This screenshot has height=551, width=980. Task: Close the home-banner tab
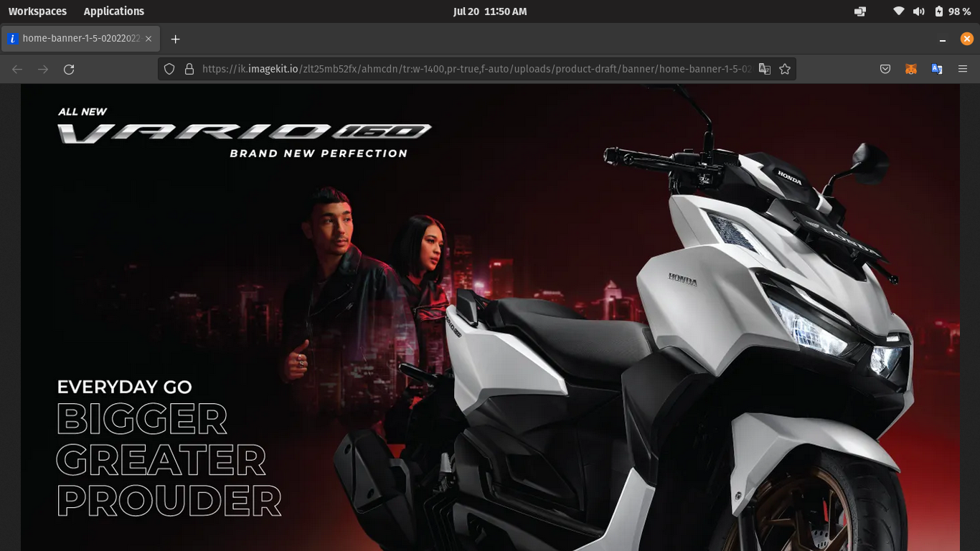pyautogui.click(x=149, y=39)
